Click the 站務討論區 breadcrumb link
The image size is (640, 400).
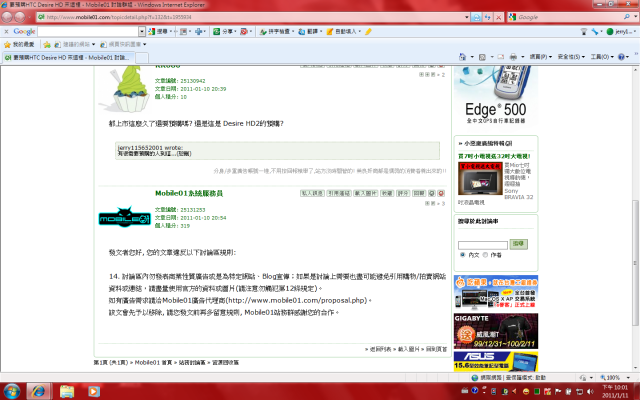[x=192, y=362]
